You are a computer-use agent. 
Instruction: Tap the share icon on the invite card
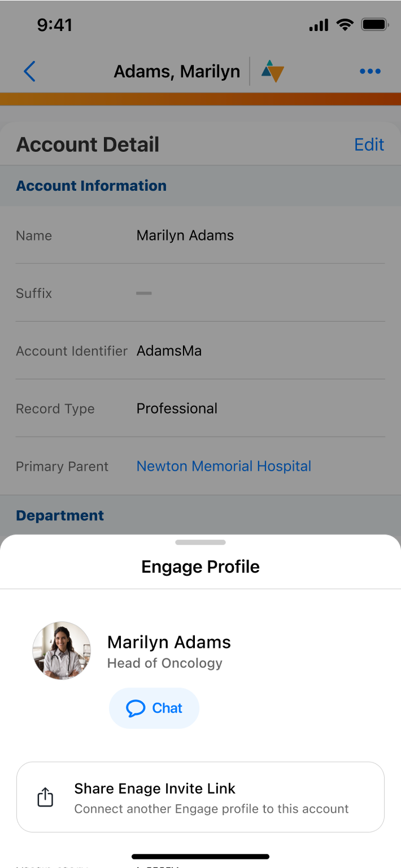(45, 797)
